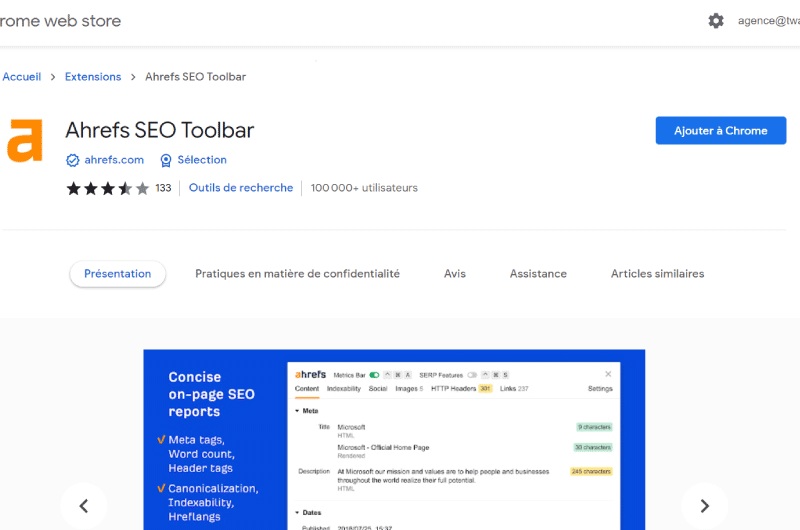Click the 133 ratings count
800x530 pixels.
pyautogui.click(x=163, y=188)
